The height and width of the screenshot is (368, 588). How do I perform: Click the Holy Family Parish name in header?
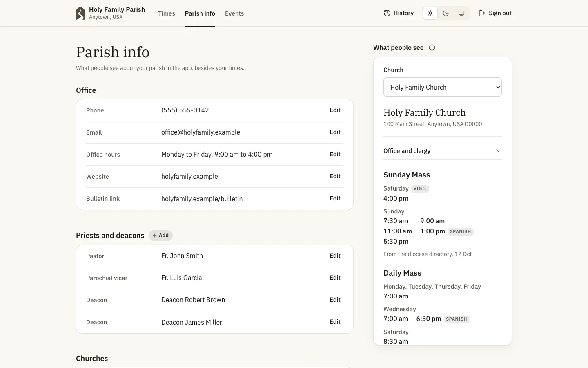pos(117,9)
